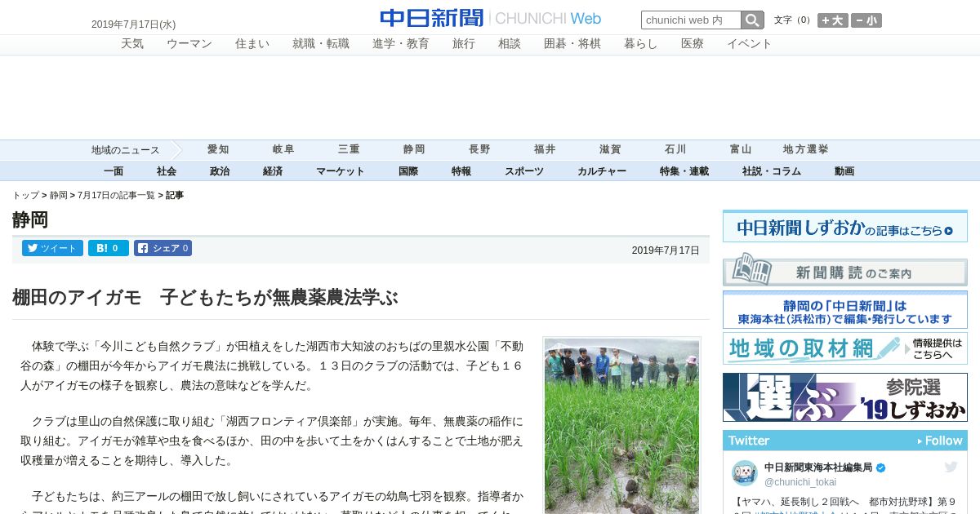Go to the カルチャー section

point(602,171)
